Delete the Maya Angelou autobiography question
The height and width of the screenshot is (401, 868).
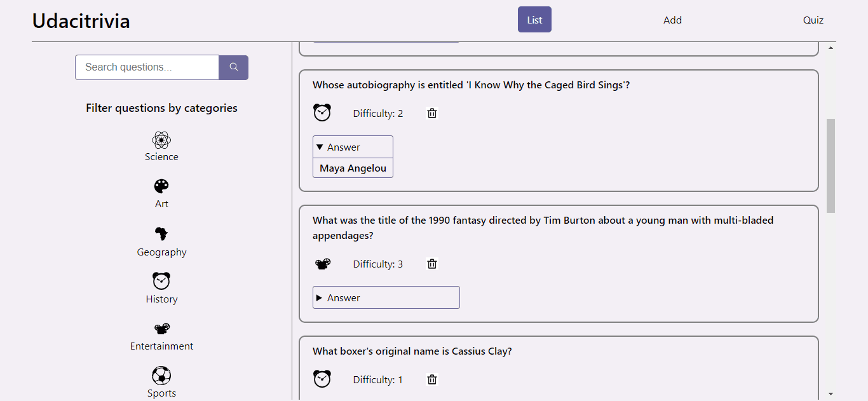point(432,114)
